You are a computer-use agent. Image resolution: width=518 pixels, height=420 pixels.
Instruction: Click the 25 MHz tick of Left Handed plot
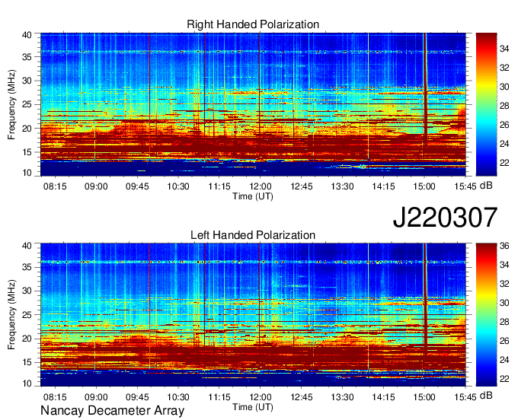27,315
